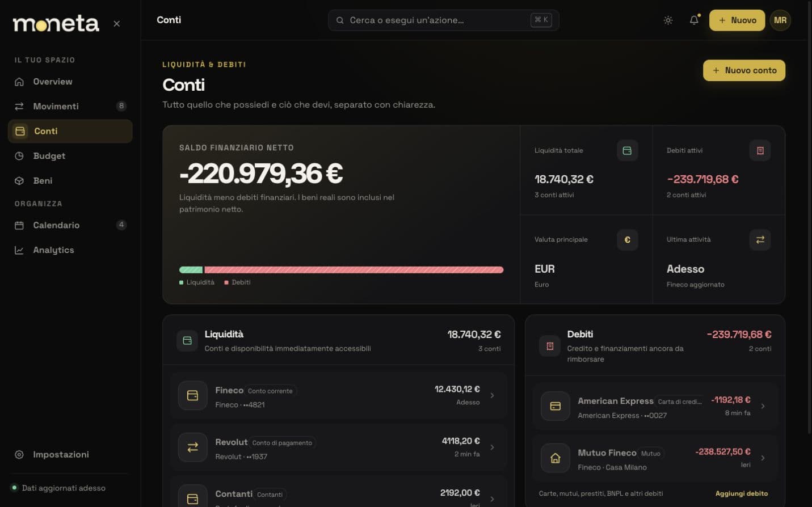The width and height of the screenshot is (812, 507).
Task: Click the Revolut transfer arrows icon
Action: coord(193,447)
